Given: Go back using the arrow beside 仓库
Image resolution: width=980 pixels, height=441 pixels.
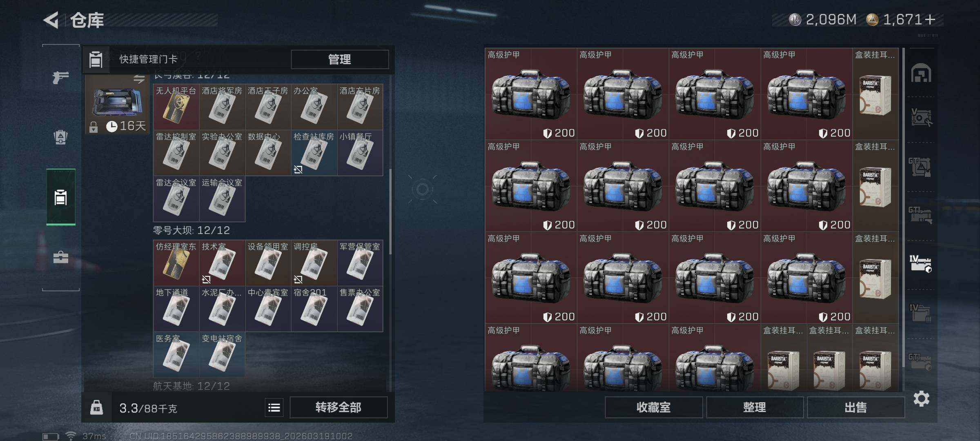Looking at the screenshot, I should [x=51, y=20].
